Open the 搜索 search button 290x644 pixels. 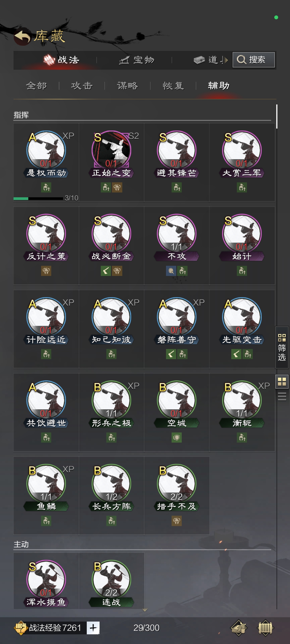pos(254,60)
